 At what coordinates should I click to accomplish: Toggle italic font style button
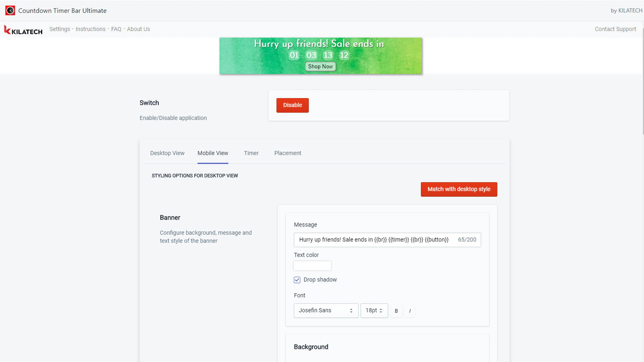(410, 311)
